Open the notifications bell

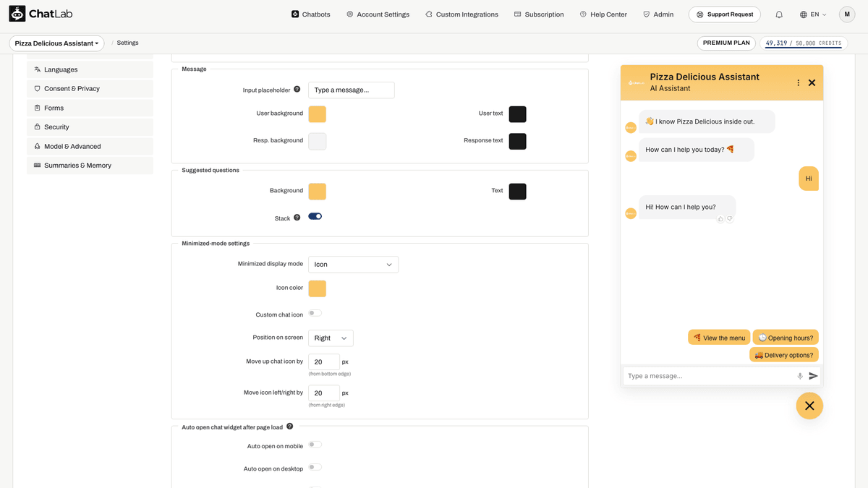(x=779, y=14)
